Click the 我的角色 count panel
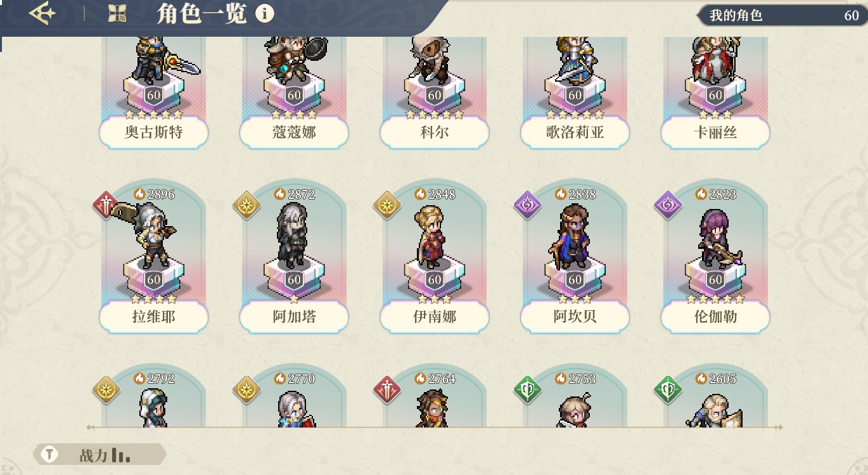Screen dimensions: 868x475 click(x=782, y=15)
